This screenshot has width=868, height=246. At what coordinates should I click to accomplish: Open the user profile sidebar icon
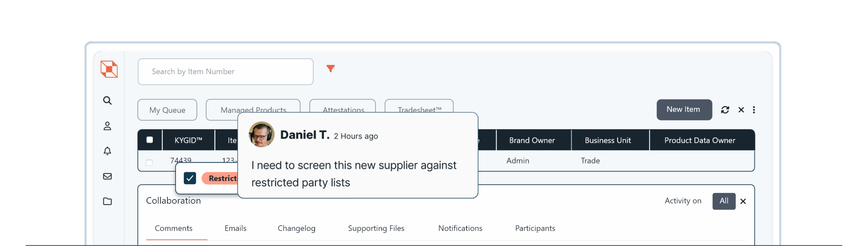pyautogui.click(x=107, y=126)
